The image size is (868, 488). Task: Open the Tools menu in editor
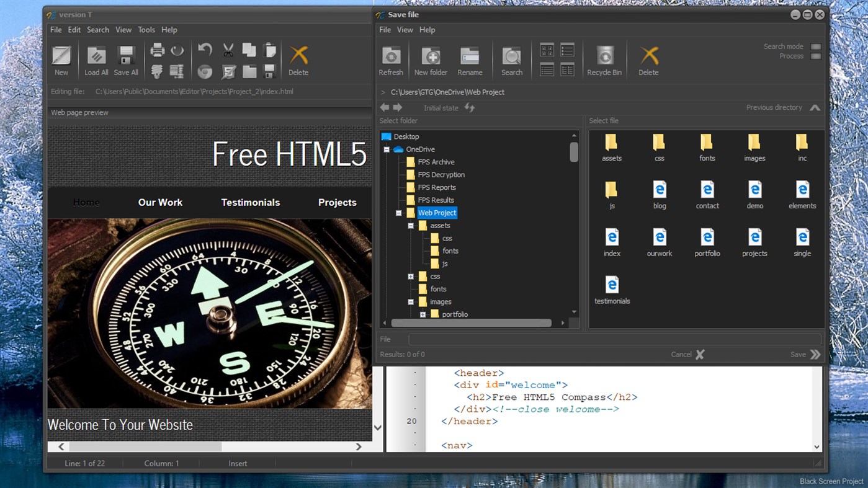(146, 30)
